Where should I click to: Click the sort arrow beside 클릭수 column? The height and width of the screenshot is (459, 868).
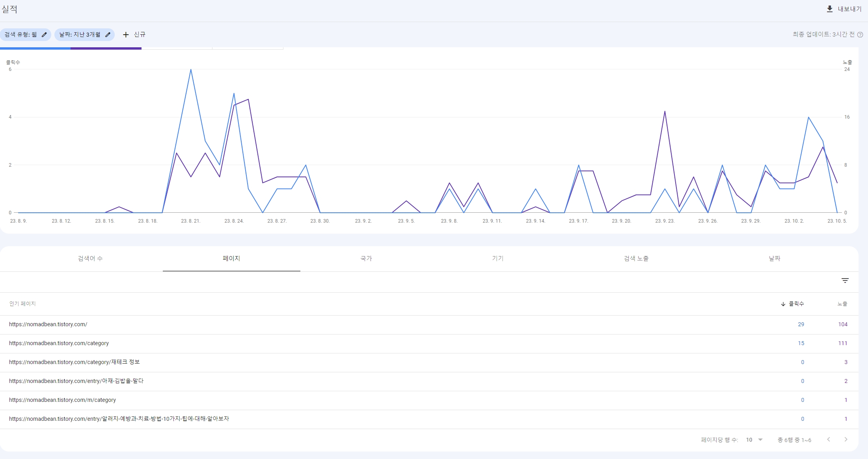coord(783,304)
